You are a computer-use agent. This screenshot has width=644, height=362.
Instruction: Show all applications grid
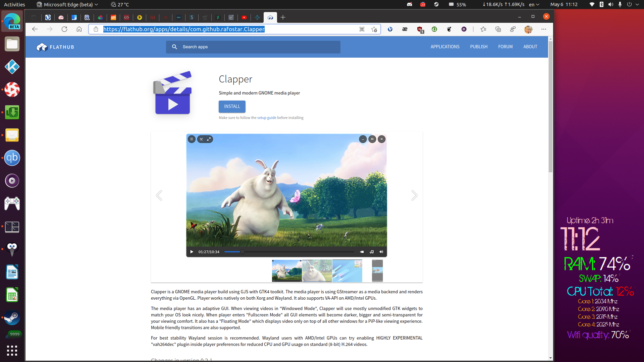point(12,351)
